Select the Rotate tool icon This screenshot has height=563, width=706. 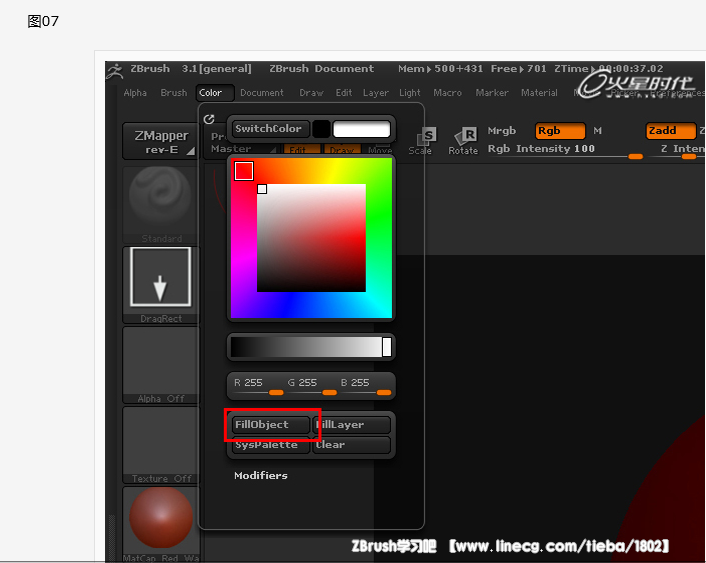[x=463, y=141]
